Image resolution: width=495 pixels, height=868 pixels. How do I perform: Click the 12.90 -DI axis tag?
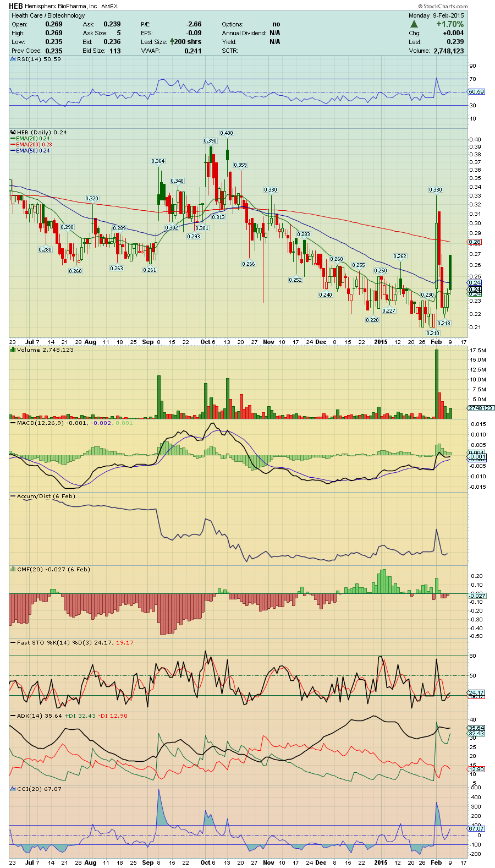click(476, 769)
